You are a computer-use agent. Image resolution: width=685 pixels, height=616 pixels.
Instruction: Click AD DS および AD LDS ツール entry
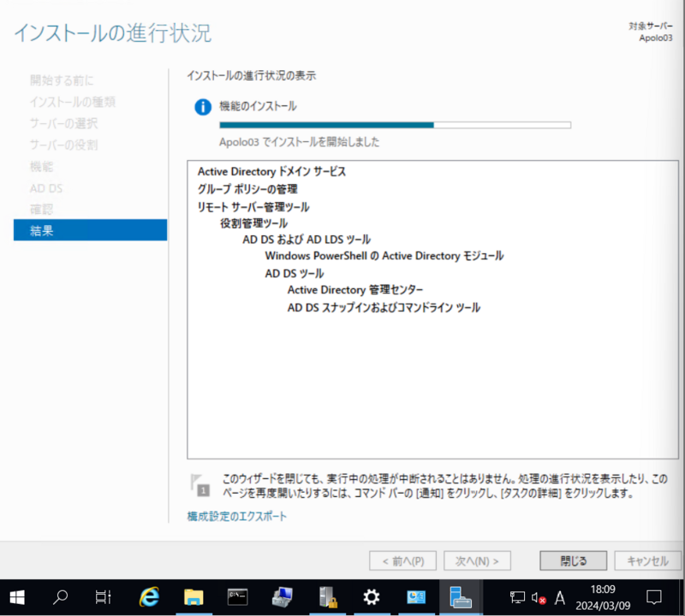[x=307, y=240]
